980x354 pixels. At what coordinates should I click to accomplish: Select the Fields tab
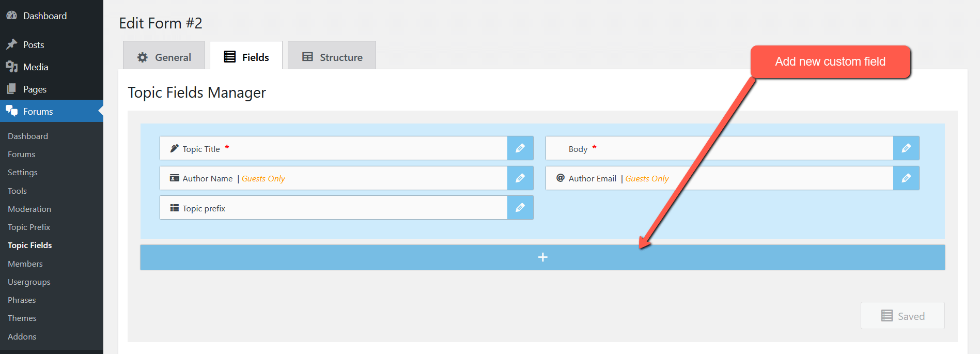(x=246, y=57)
